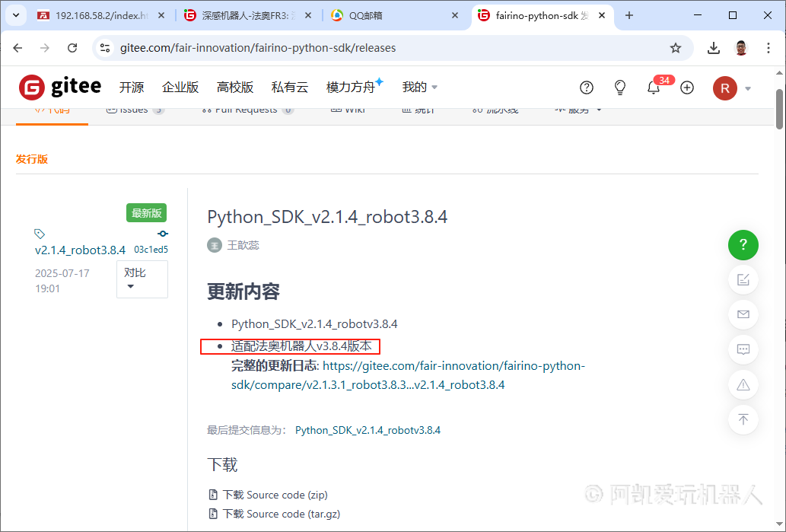Click the plus create icon in navbar

point(687,88)
